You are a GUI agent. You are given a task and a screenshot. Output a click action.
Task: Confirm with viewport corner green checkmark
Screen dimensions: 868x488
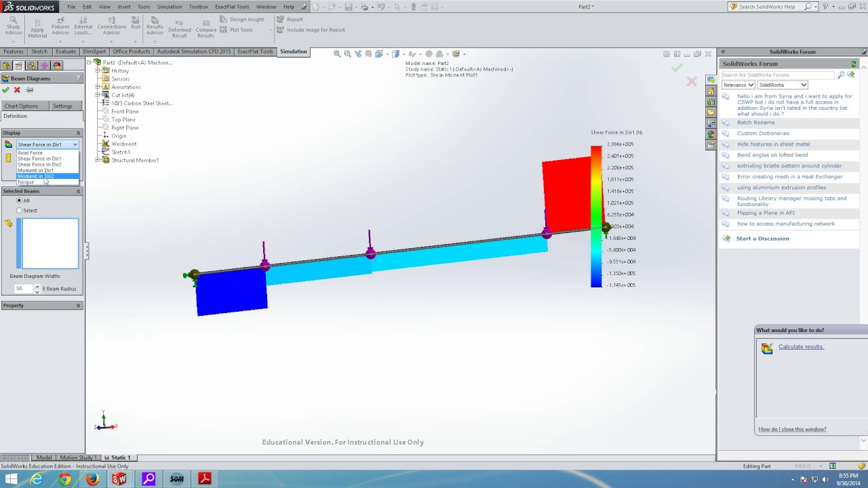pos(677,68)
